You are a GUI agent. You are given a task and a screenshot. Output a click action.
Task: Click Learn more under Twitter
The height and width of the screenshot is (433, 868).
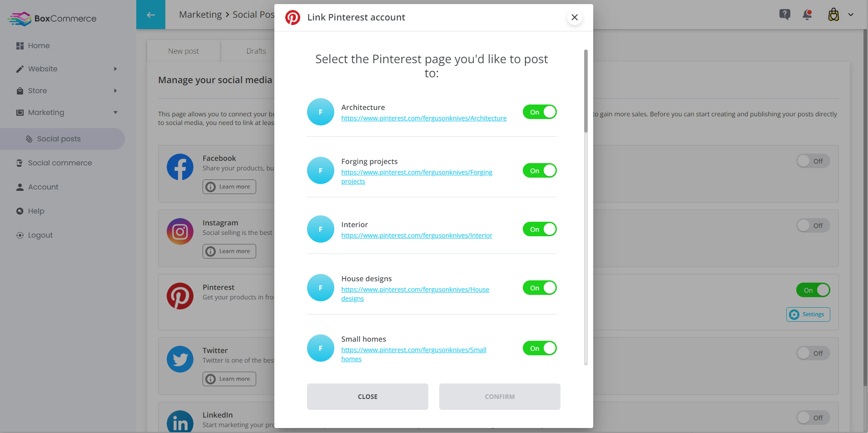tap(229, 379)
